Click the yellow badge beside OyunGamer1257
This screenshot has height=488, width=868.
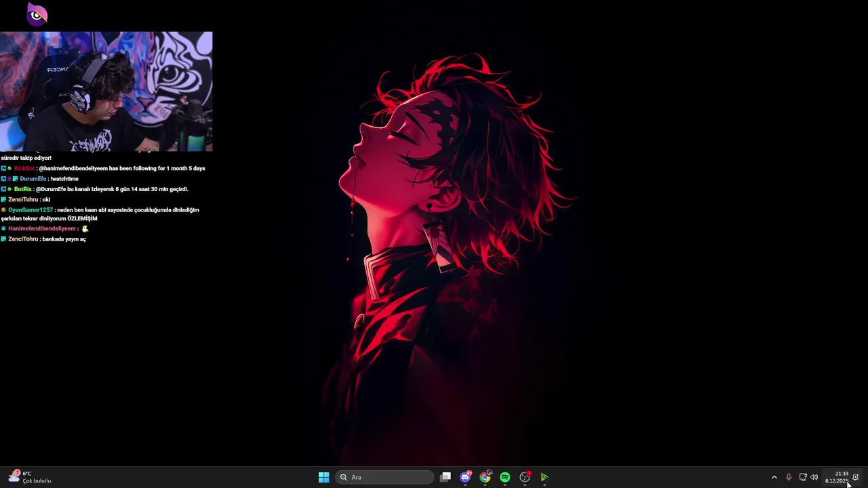(3, 210)
